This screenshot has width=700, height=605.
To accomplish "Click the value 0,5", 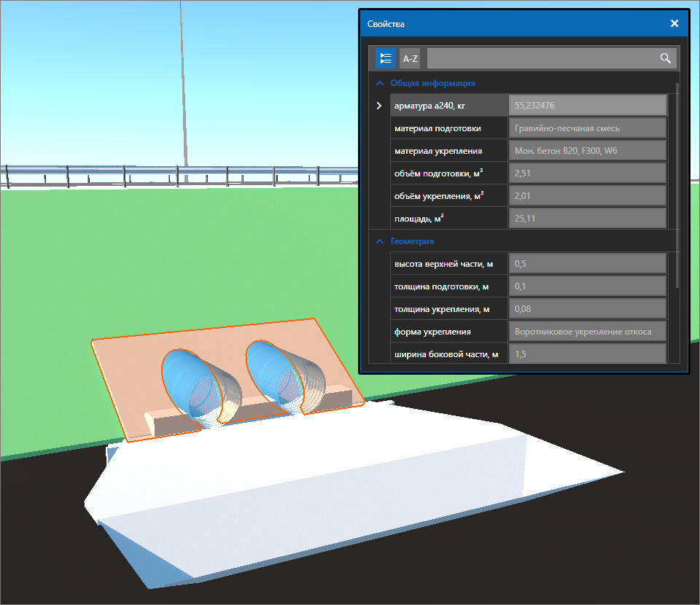I will [588, 264].
